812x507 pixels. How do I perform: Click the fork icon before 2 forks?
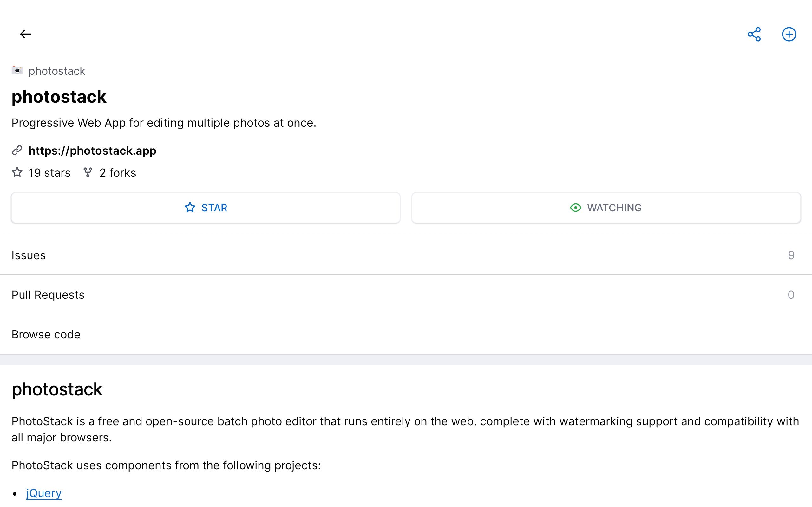[x=88, y=172]
